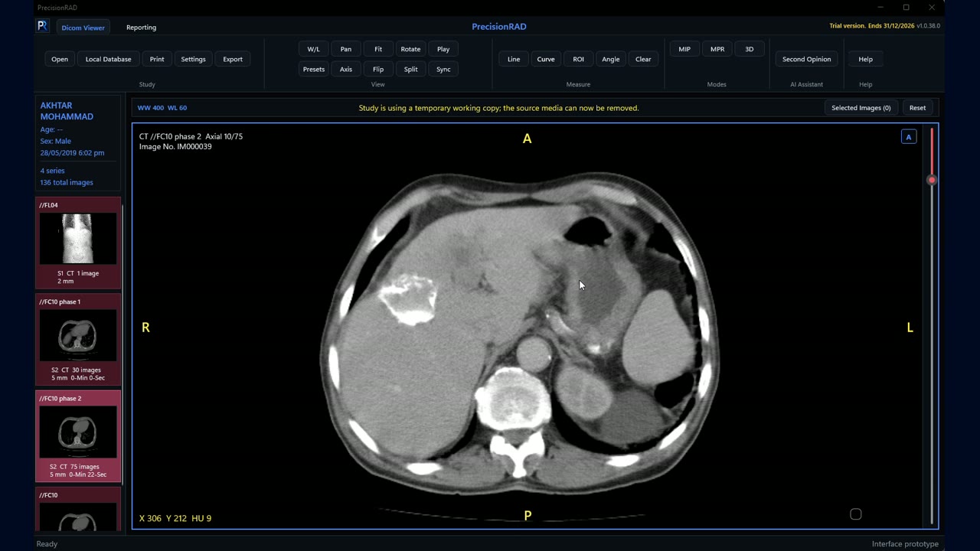The height and width of the screenshot is (551, 980).
Task: Switch to the Reporting tab
Action: [x=141, y=28]
